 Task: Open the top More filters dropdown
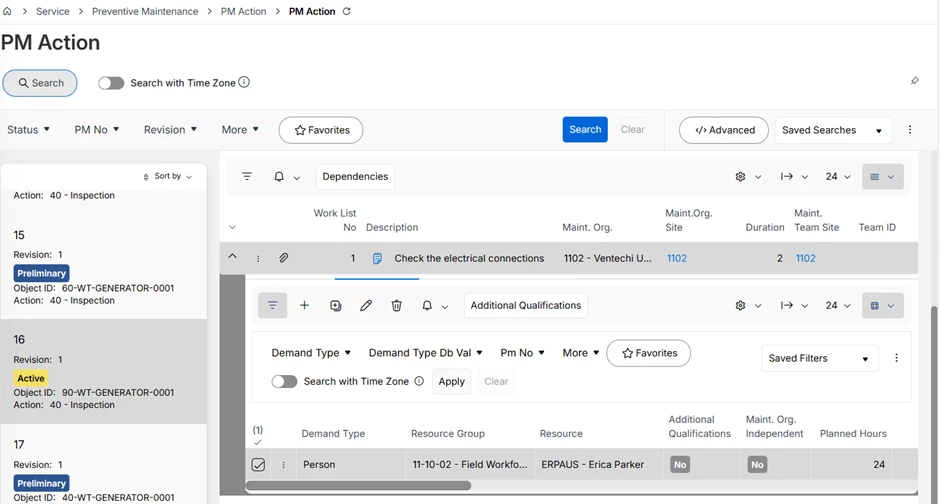point(240,129)
